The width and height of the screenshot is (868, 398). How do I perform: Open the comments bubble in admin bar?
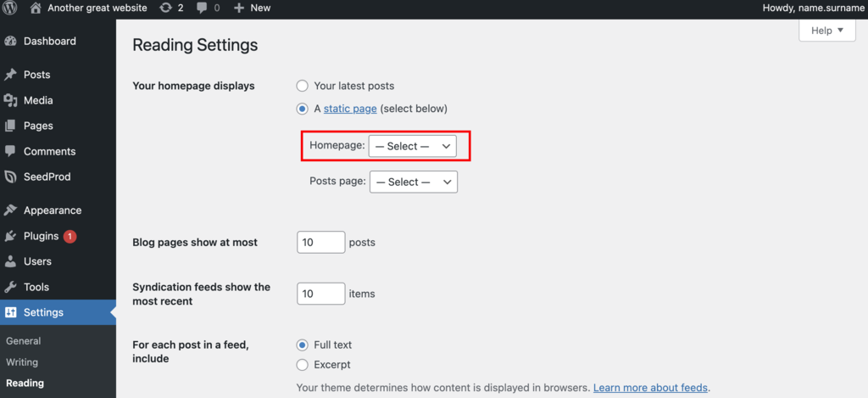coord(202,8)
